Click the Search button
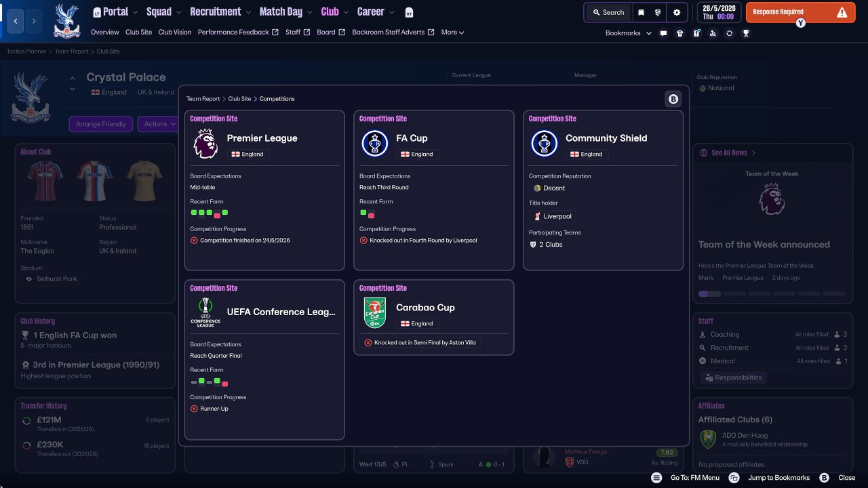 pyautogui.click(x=608, y=12)
